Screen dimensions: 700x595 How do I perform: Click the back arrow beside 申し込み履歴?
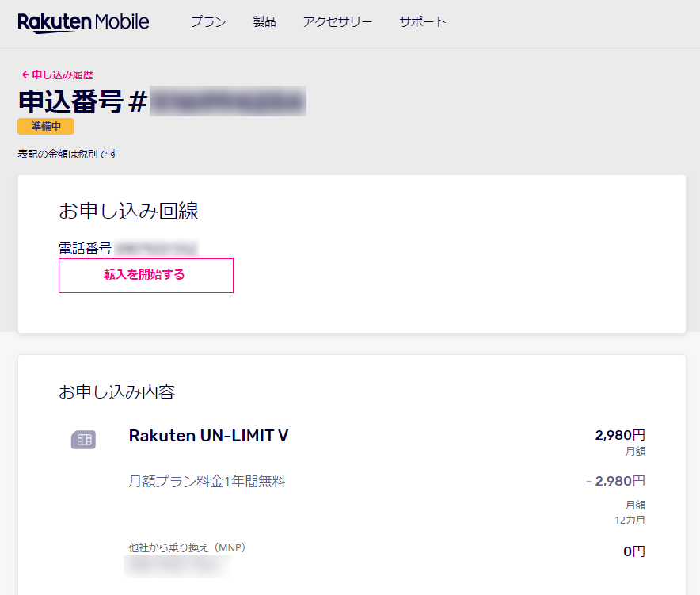(x=25, y=74)
